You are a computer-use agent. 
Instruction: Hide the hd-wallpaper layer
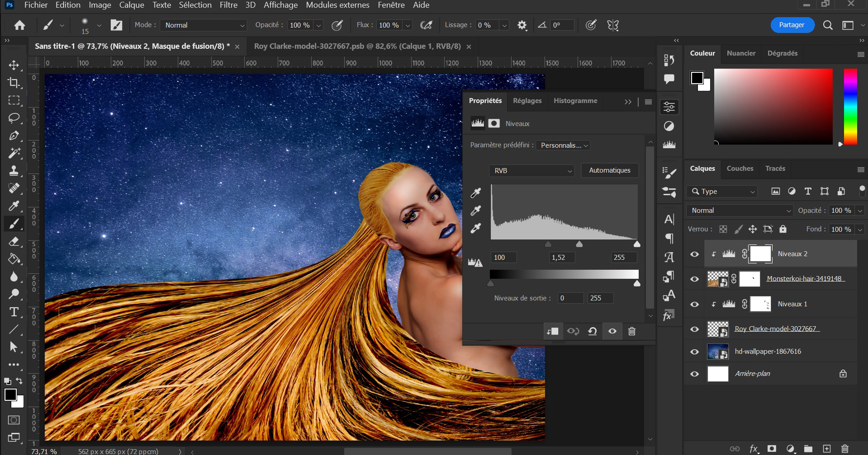694,352
